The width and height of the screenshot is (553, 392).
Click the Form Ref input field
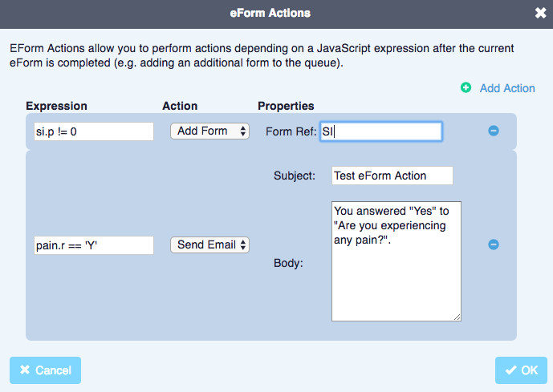(380, 131)
